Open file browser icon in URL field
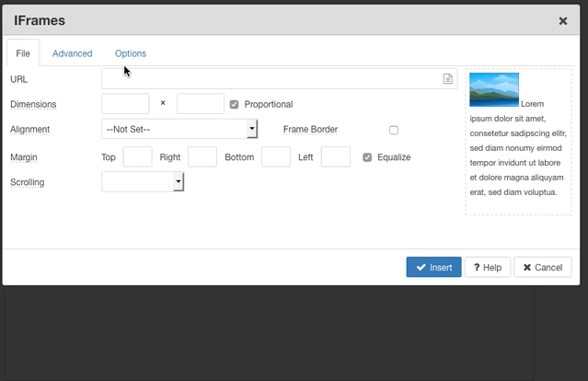588x381 pixels. click(448, 79)
